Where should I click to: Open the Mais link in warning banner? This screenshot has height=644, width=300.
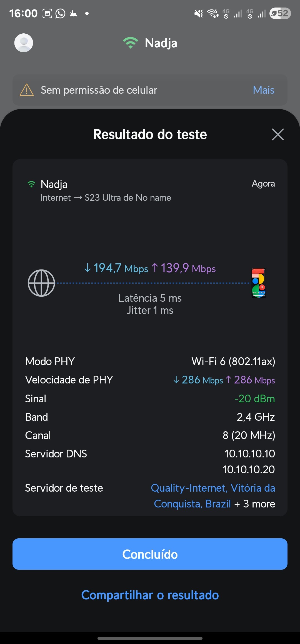coord(263,90)
